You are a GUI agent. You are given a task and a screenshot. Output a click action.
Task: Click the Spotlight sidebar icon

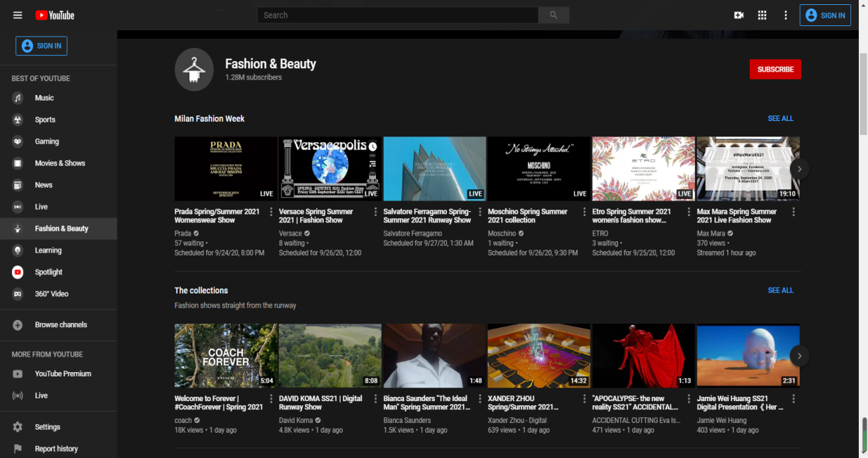[18, 272]
